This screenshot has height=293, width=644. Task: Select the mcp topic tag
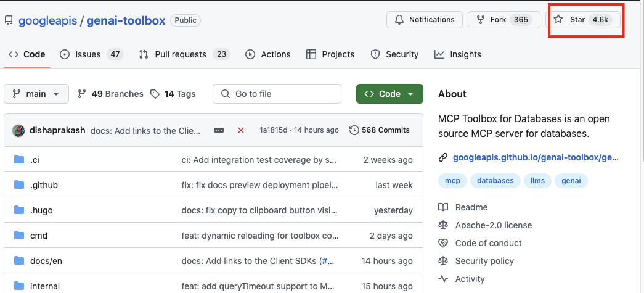tap(452, 180)
